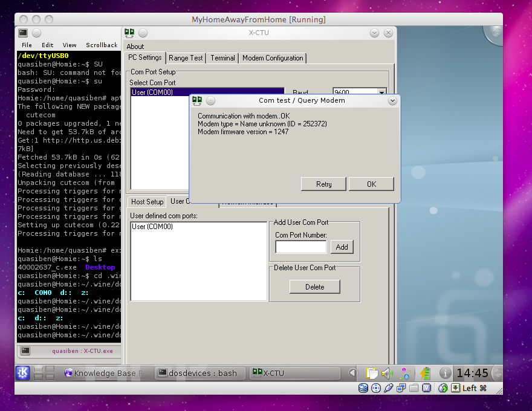This screenshot has height=411, width=532.
Task: Switch to the PC Settings tab
Action: [x=145, y=57]
